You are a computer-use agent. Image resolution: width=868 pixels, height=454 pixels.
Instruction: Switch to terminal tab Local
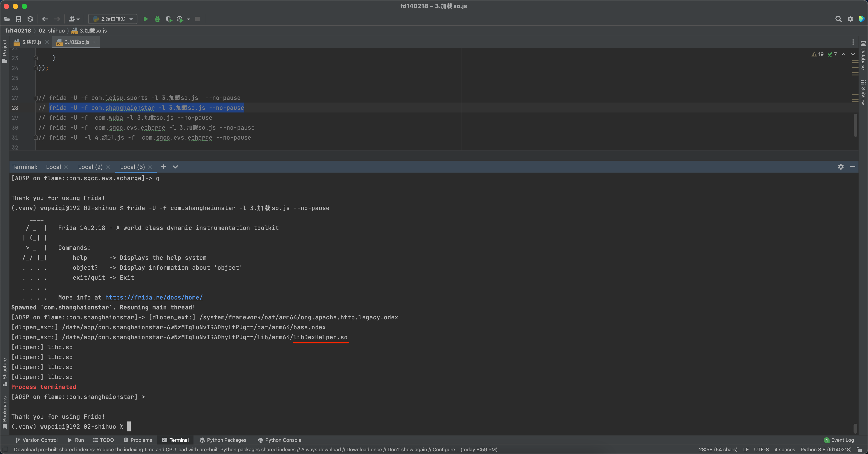click(x=53, y=167)
